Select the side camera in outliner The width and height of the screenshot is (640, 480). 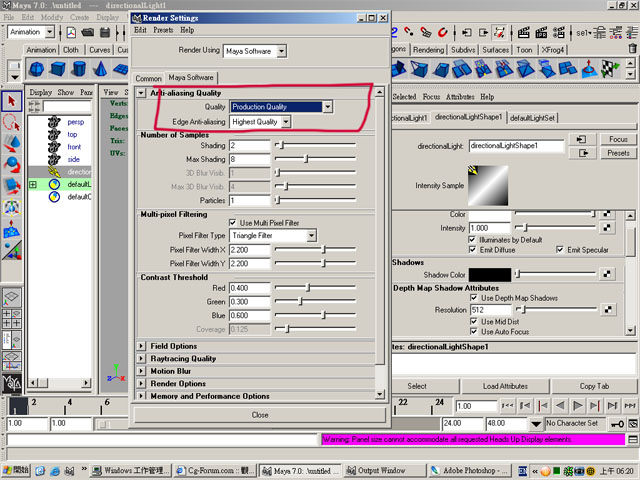pos(73,159)
